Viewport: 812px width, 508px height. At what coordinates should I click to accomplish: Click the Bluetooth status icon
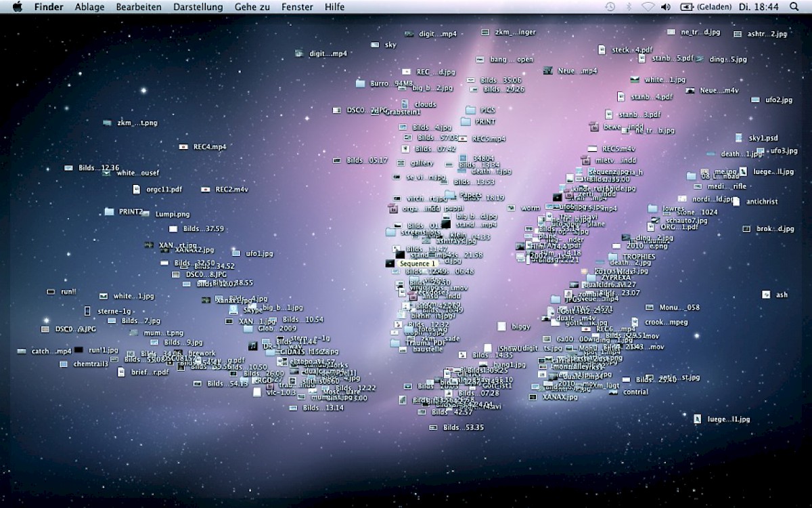tap(629, 7)
